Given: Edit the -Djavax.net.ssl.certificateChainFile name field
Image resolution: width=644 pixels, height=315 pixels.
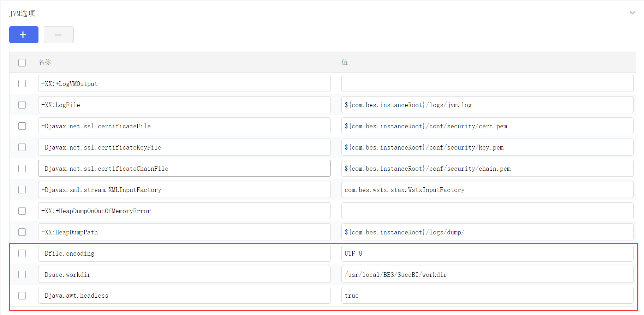Looking at the screenshot, I should click(x=184, y=169).
